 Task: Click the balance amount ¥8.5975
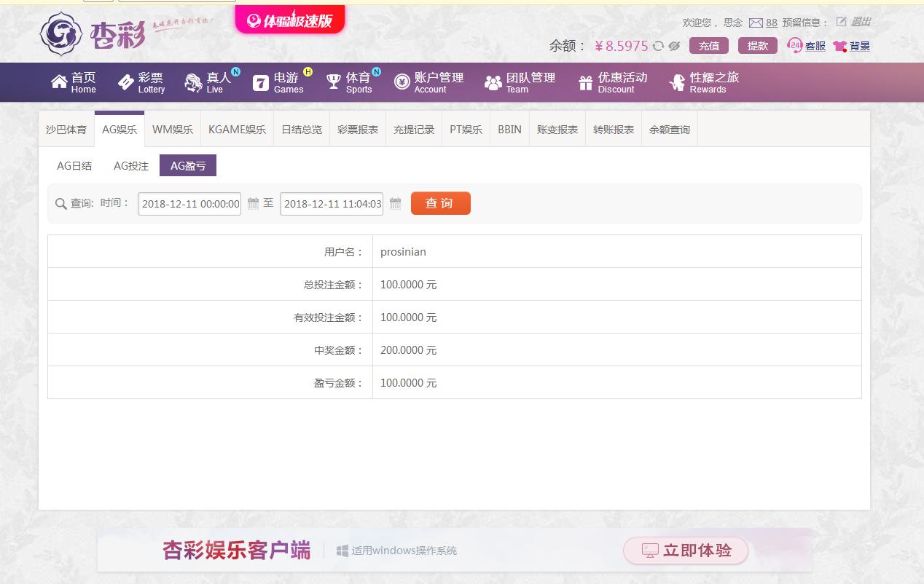622,46
